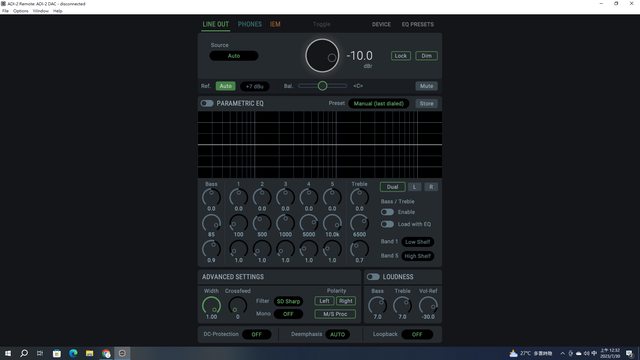This screenshot has height=360, width=640.
Task: Click the Mute button
Action: [x=427, y=86]
